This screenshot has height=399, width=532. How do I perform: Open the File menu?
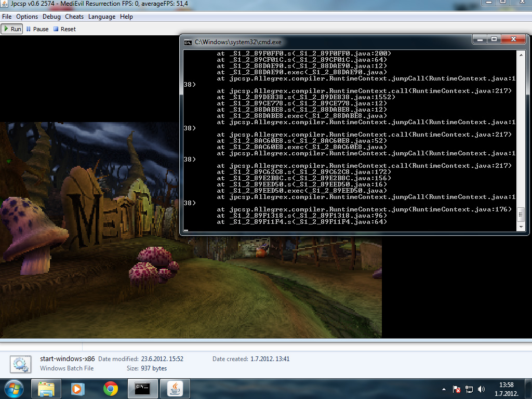click(x=7, y=17)
